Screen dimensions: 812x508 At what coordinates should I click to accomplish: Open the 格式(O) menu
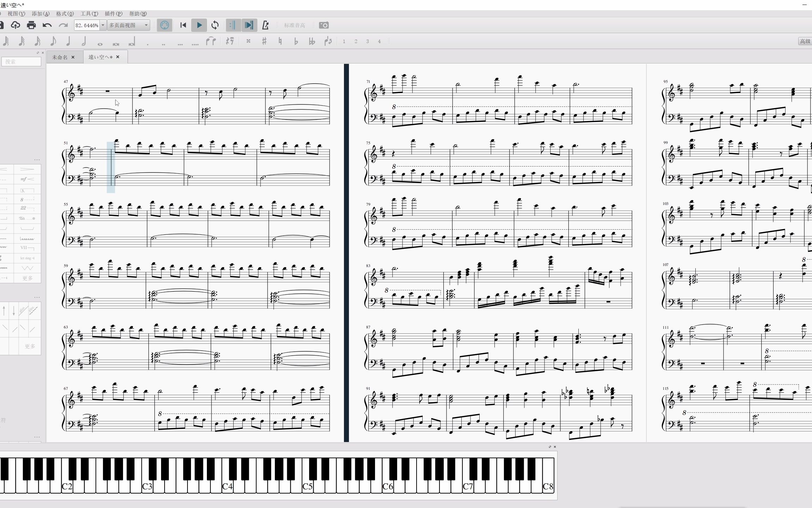[x=65, y=13]
